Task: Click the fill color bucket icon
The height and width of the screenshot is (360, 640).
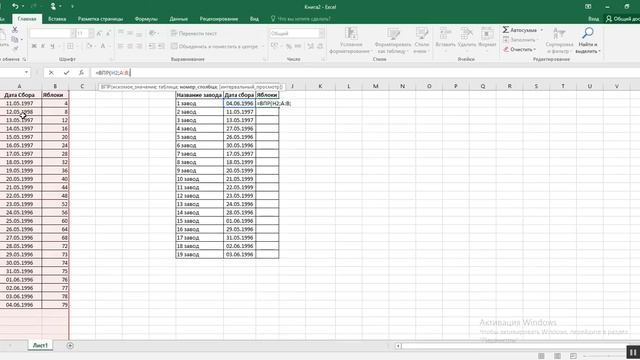Action: pyautogui.click(x=89, y=47)
